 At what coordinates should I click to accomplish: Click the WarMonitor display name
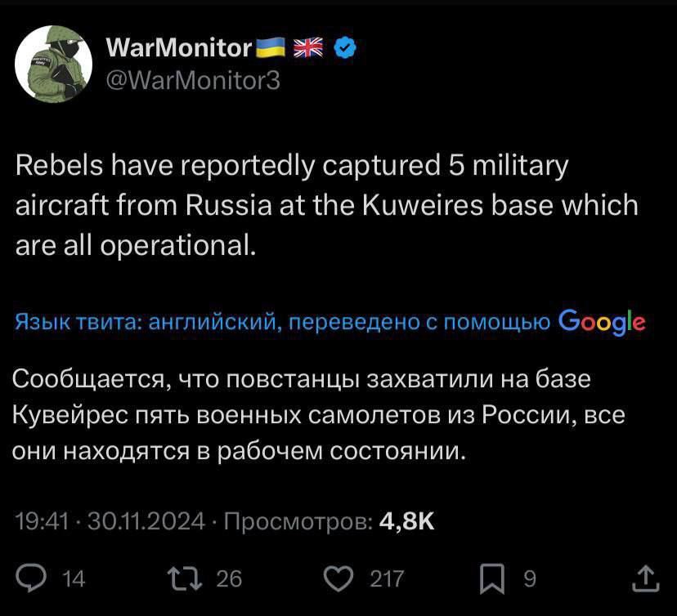point(179,48)
